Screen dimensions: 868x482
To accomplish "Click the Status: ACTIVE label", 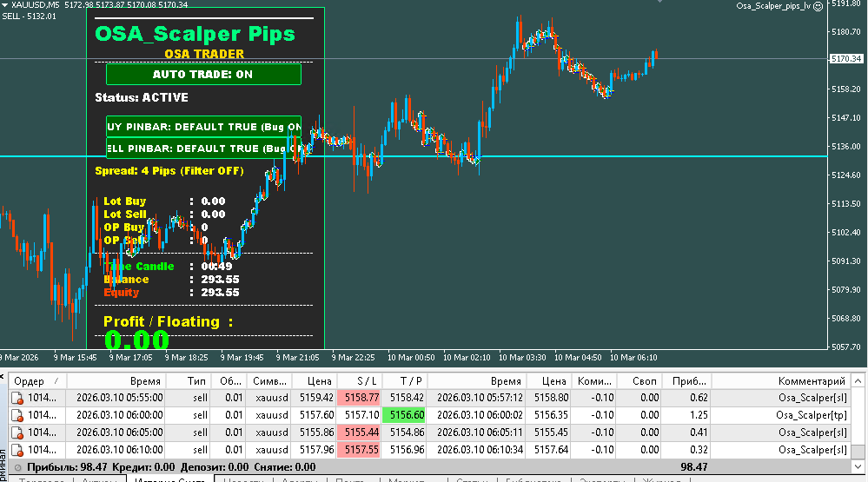I will 142,97.
